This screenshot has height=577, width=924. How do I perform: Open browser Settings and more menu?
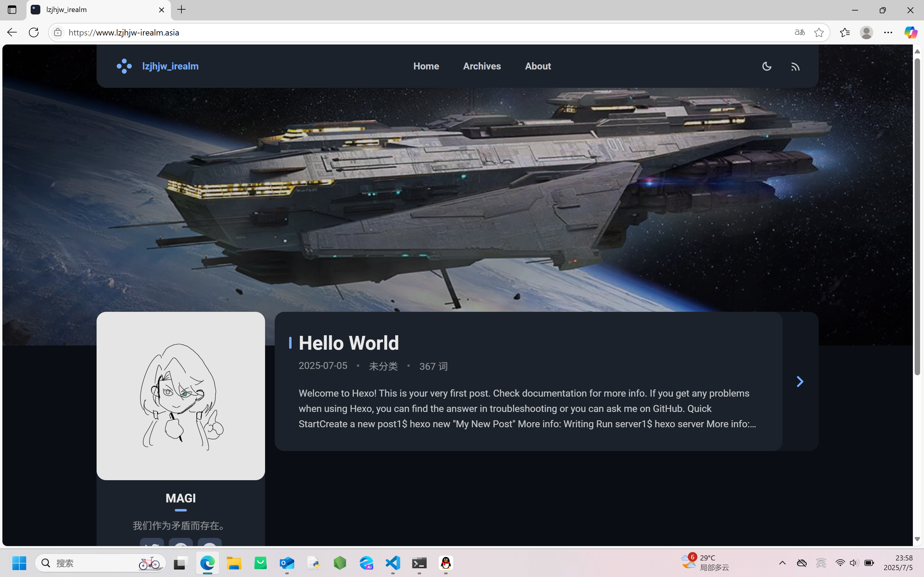coord(888,32)
